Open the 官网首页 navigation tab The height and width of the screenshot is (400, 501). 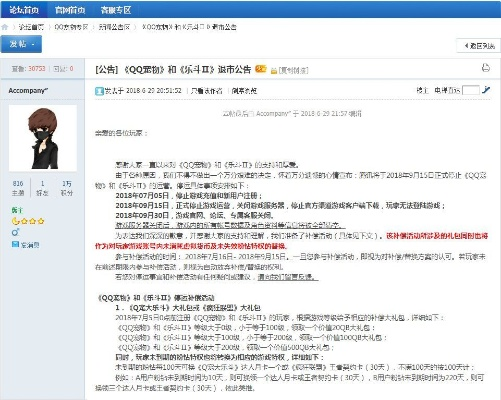click(x=70, y=10)
